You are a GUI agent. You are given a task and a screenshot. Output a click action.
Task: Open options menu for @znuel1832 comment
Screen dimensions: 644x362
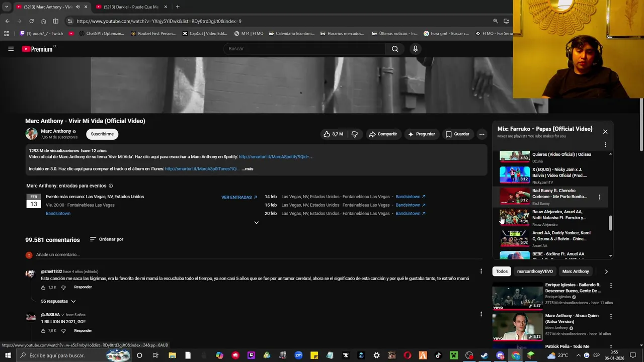[x=481, y=271]
